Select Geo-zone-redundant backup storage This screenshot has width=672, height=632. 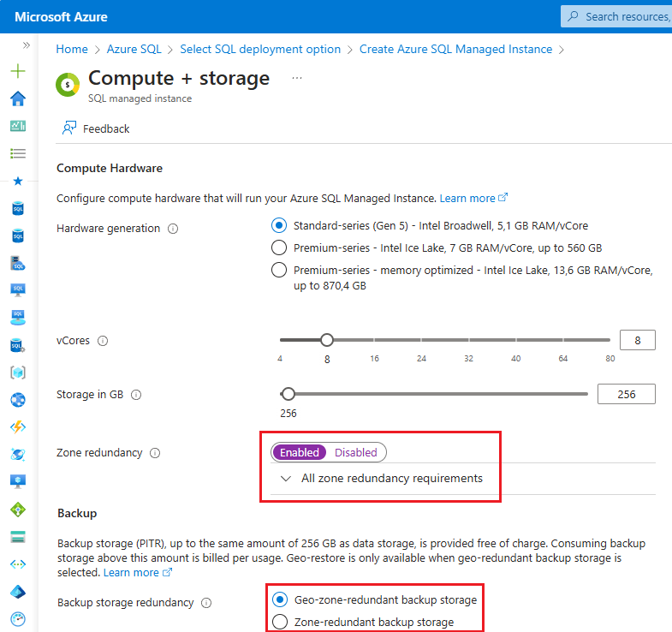tap(280, 599)
